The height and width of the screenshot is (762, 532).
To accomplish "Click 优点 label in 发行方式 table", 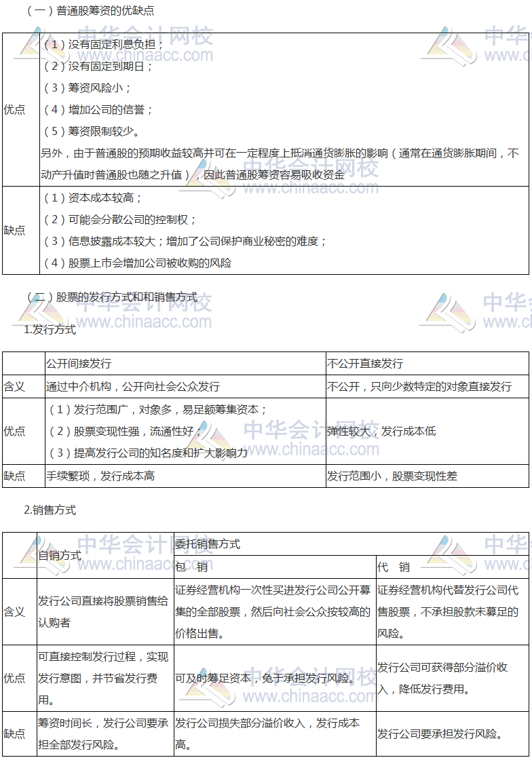I will click(14, 432).
